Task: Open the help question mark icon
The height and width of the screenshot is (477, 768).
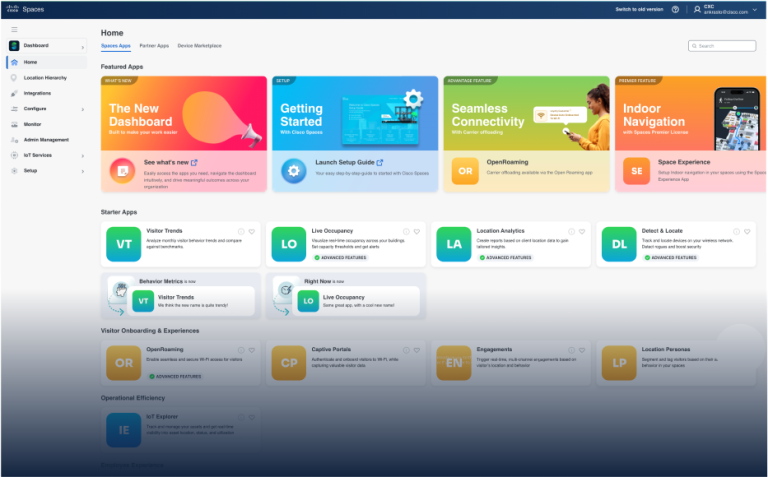Action: [675, 9]
